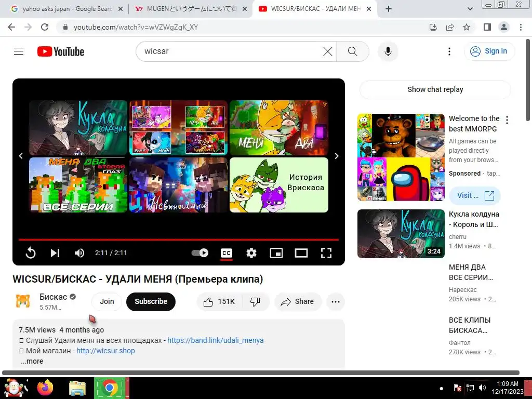Click the install app icon in address bar
Image resolution: width=532 pixels, height=399 pixels.
[x=433, y=27]
